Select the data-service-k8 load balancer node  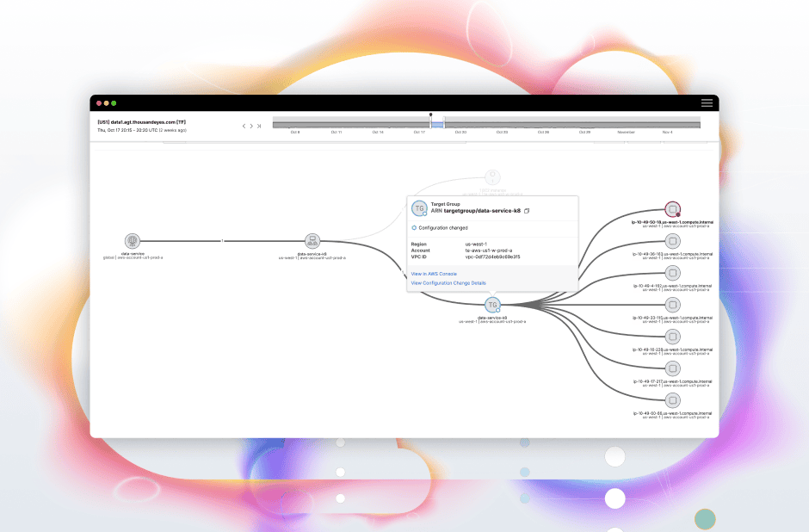pyautogui.click(x=312, y=242)
